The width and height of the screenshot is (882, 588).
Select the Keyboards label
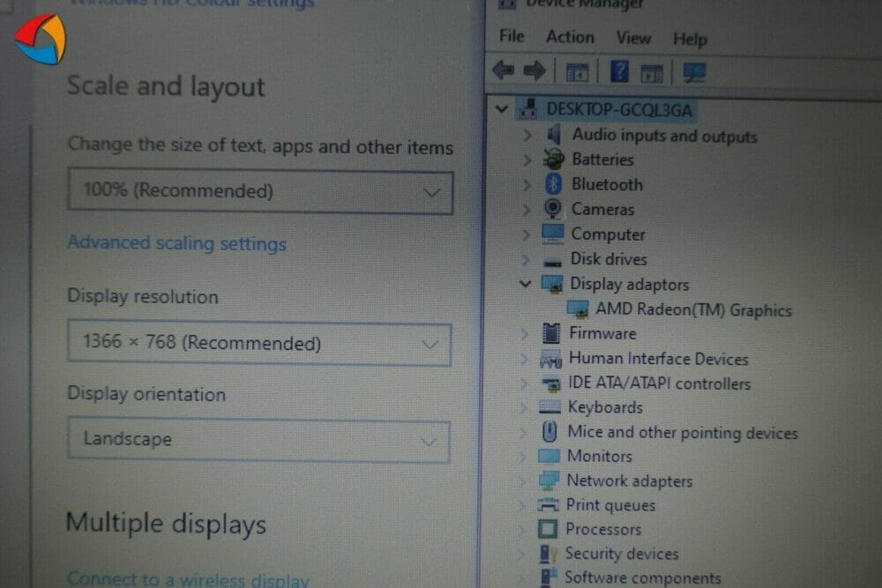[605, 407]
